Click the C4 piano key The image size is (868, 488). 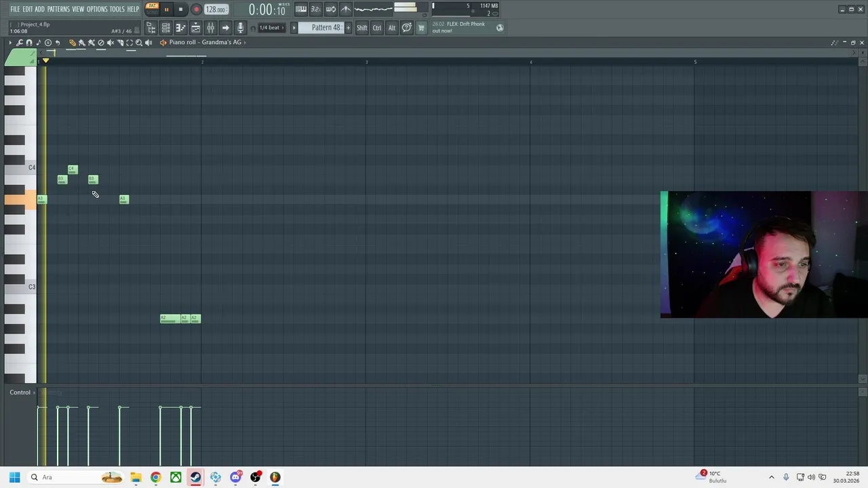pyautogui.click(x=21, y=167)
